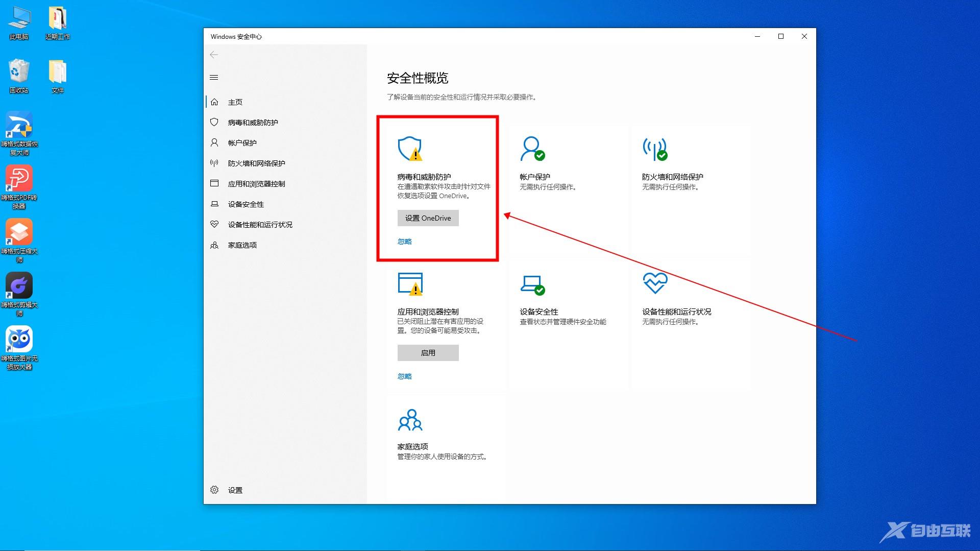The width and height of the screenshot is (980, 551).
Task: Click the back arrow at top left
Action: [x=214, y=55]
